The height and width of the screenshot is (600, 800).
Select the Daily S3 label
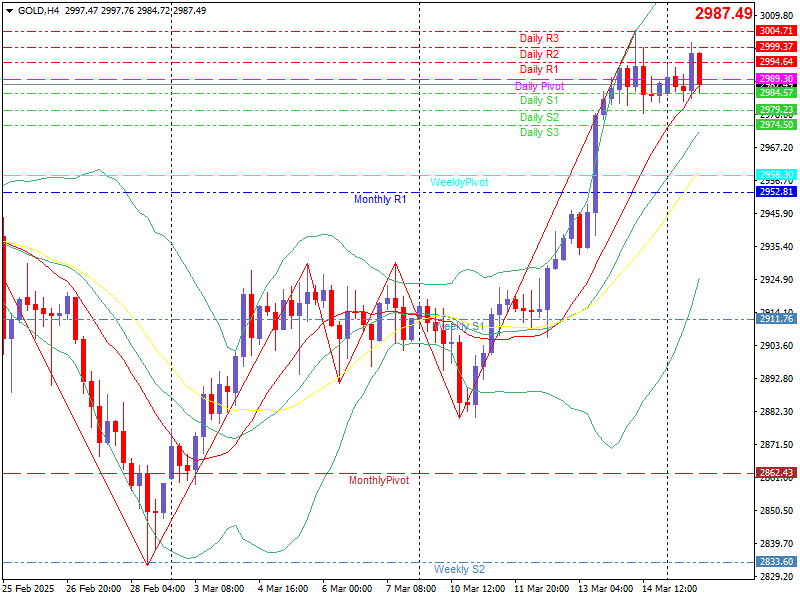pos(539,132)
